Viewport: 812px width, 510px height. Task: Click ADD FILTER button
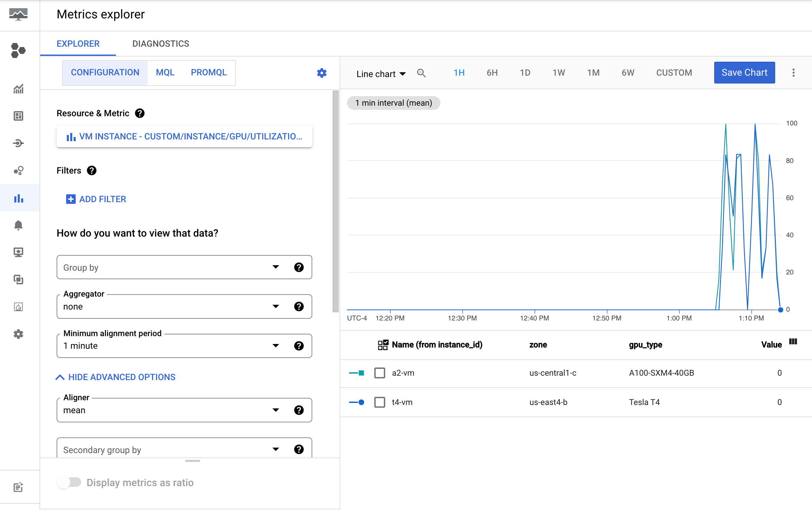96,199
